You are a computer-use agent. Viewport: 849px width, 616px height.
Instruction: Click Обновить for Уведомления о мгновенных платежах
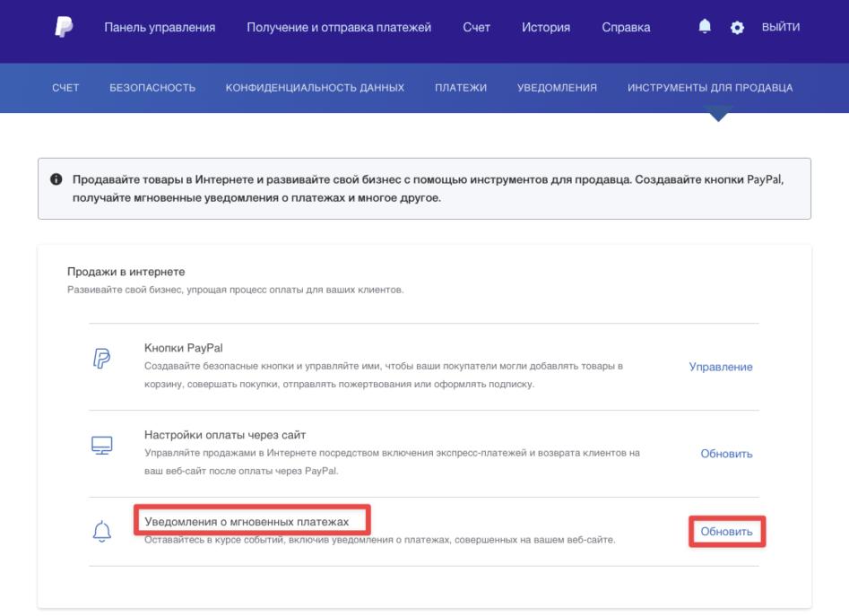point(727,532)
